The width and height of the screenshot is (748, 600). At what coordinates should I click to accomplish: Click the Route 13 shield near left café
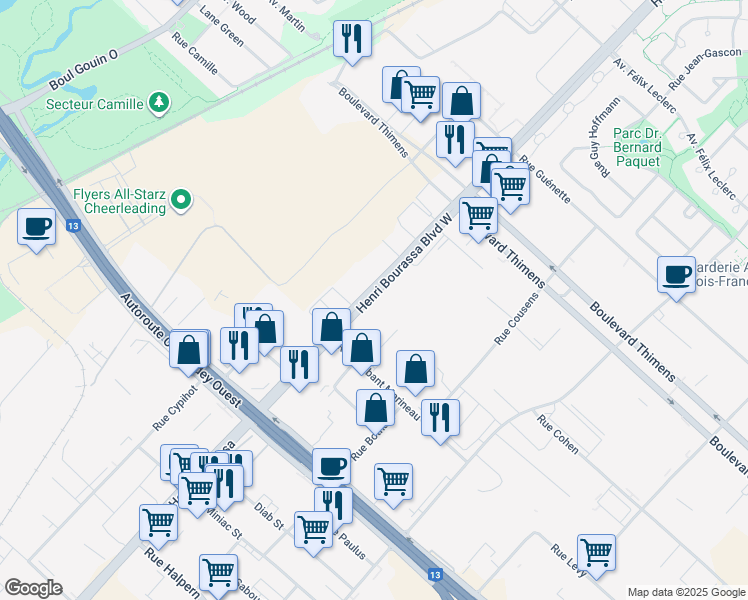coord(73,226)
